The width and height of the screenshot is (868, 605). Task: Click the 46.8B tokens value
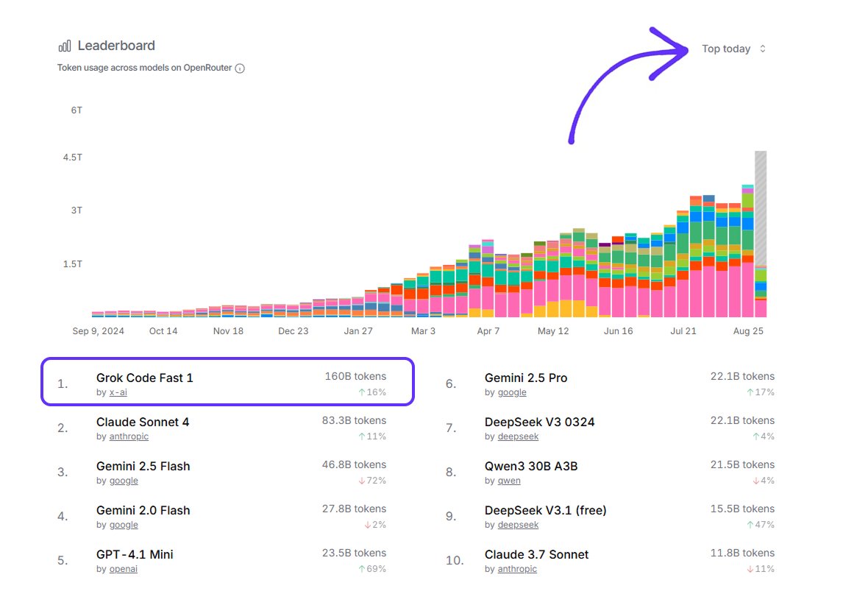click(x=355, y=465)
